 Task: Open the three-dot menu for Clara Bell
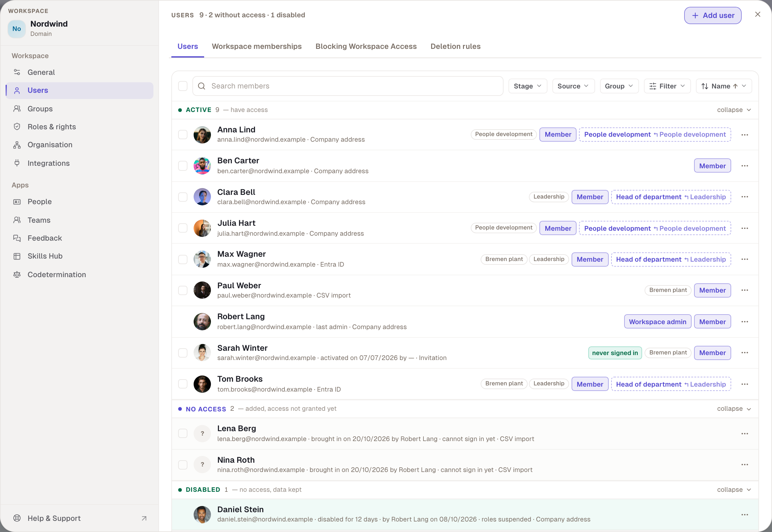(x=745, y=197)
